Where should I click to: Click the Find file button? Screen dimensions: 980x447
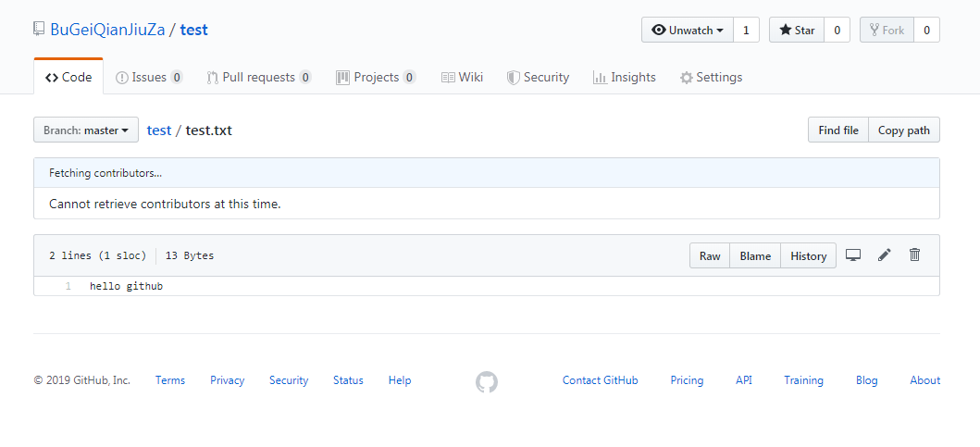pyautogui.click(x=838, y=130)
